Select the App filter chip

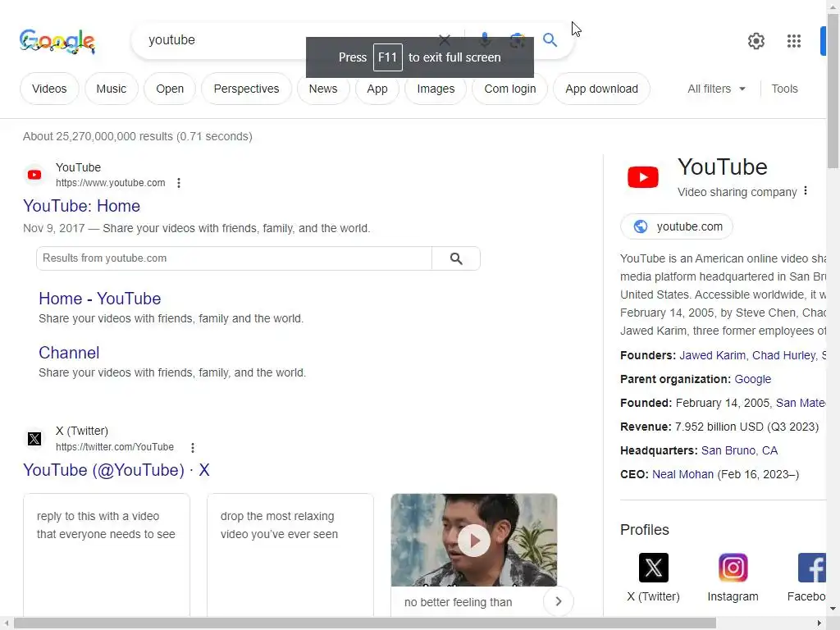tap(377, 89)
